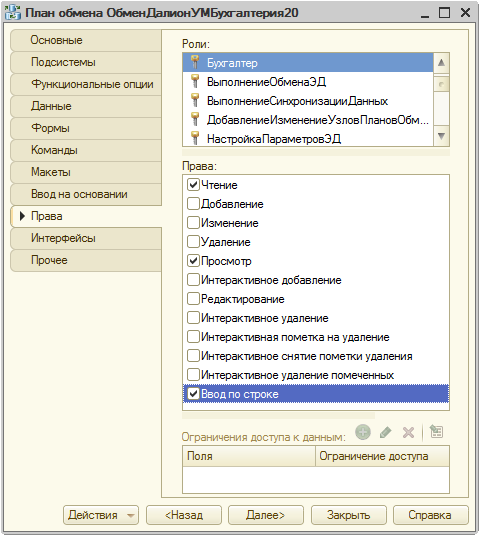
Task: Click the Далее> button
Action: (266, 515)
